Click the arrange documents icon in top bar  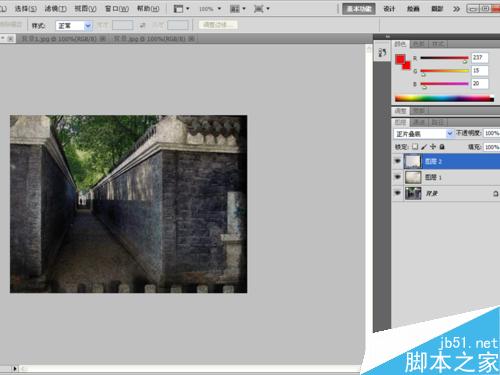tap(238, 9)
